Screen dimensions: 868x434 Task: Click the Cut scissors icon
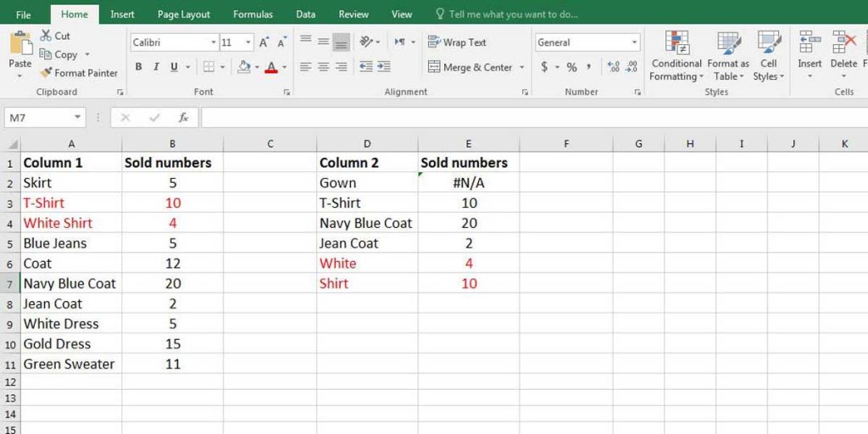[46, 36]
